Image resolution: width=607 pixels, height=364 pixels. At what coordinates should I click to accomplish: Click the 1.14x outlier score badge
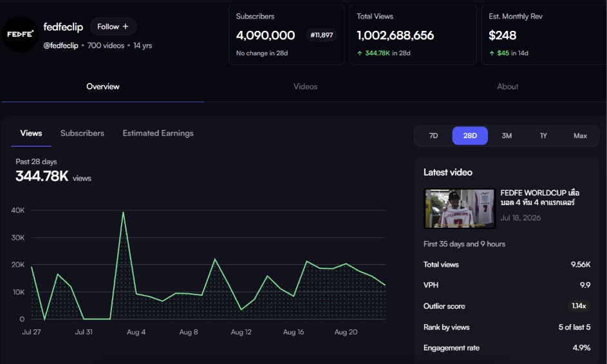[579, 306]
